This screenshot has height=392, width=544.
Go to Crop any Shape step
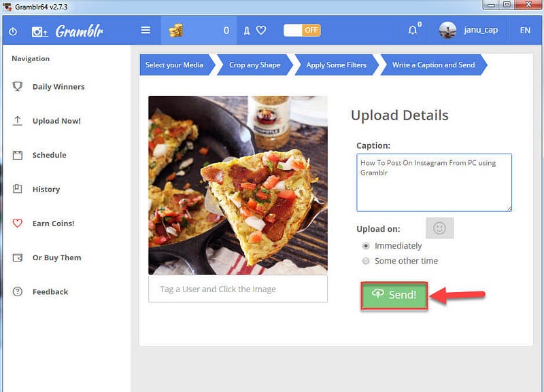point(255,65)
